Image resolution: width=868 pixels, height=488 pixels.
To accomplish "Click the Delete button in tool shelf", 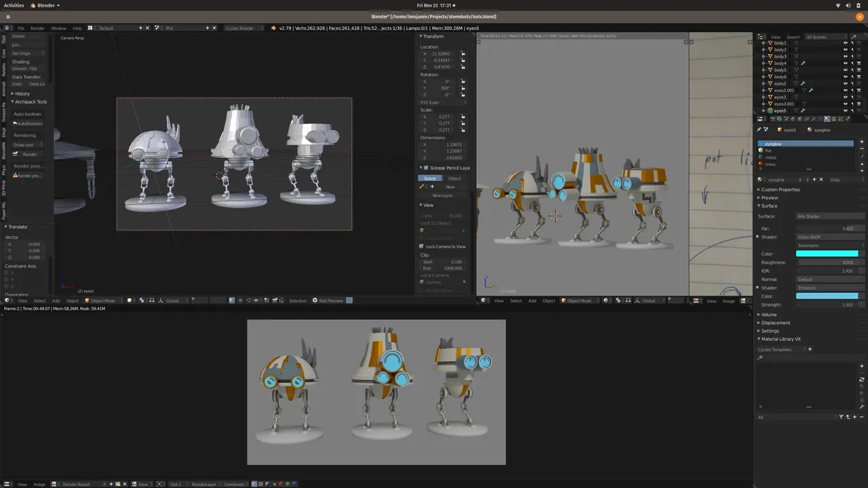I will click(28, 36).
